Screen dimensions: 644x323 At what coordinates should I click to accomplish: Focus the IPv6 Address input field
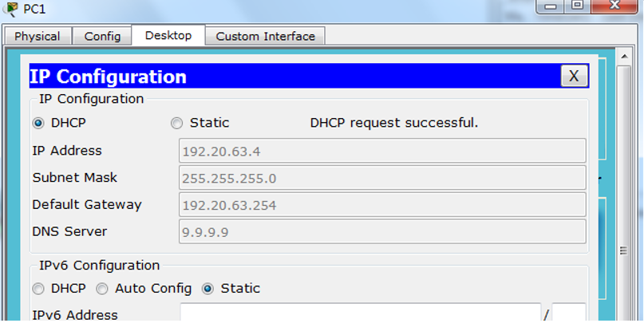coord(360,313)
